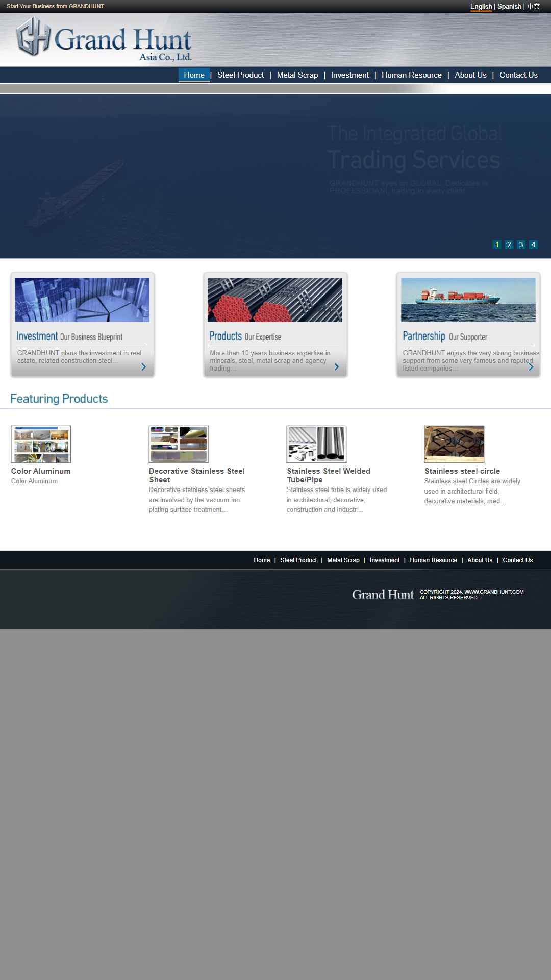Click 'Stainless steel tube is widely used' text
The height and width of the screenshot is (980, 551).
click(x=337, y=500)
